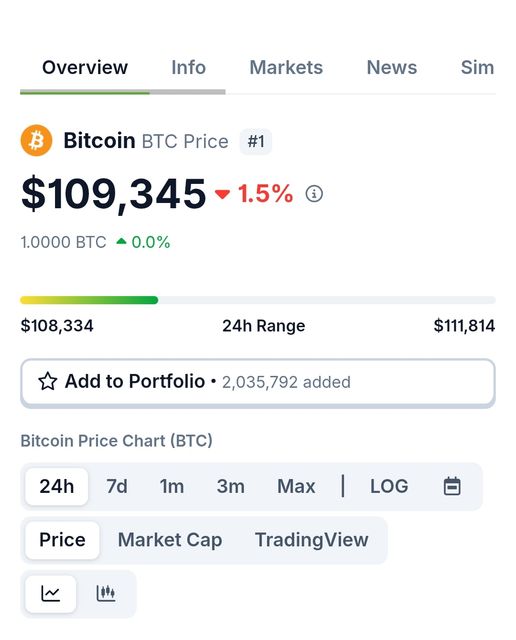The width and height of the screenshot is (516, 640).
Task: Switch chart to Market Cap
Action: click(x=170, y=540)
